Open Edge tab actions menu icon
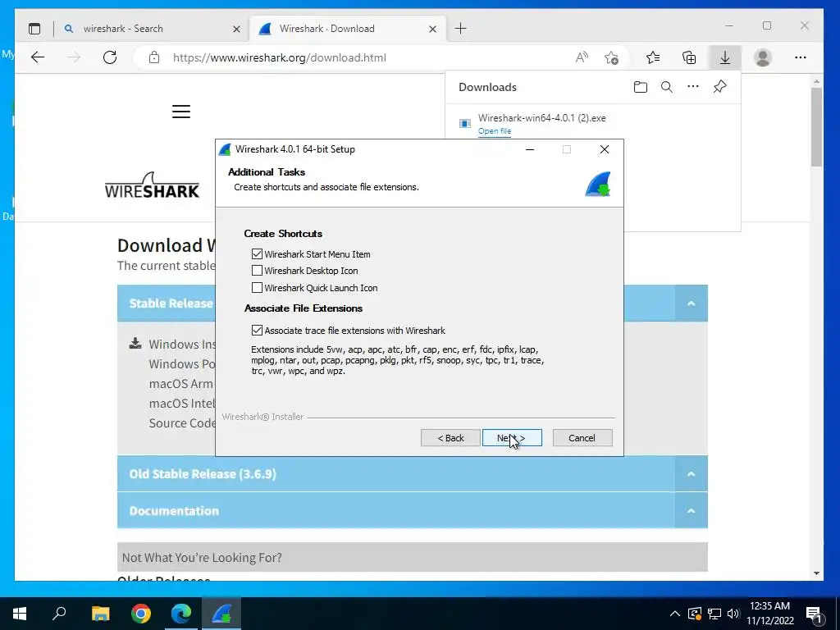840x630 pixels. click(34, 29)
